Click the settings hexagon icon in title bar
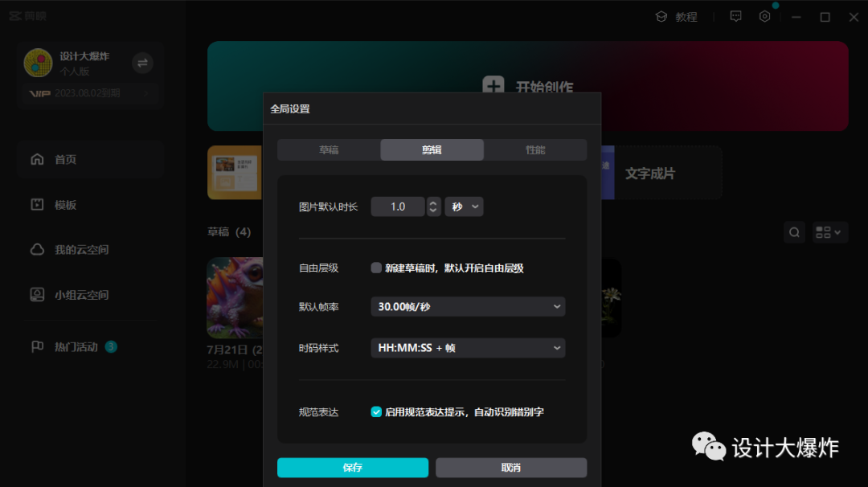Image resolution: width=868 pixels, height=487 pixels. (764, 17)
